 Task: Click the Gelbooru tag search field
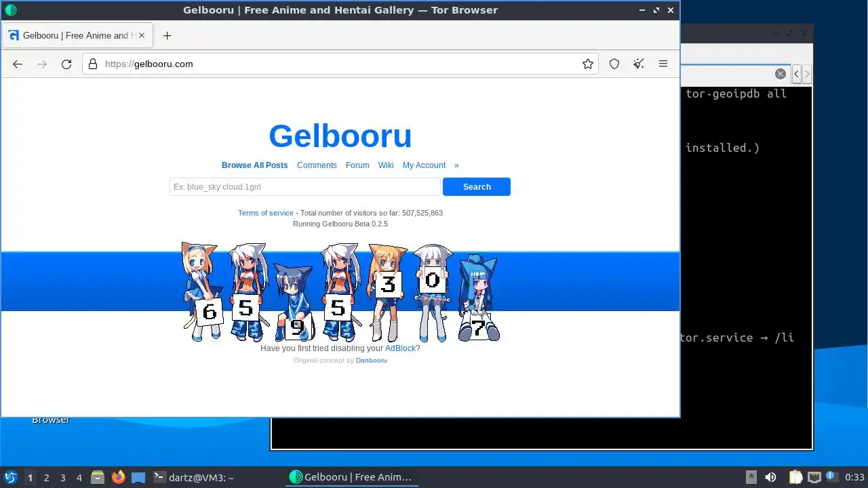tap(305, 187)
